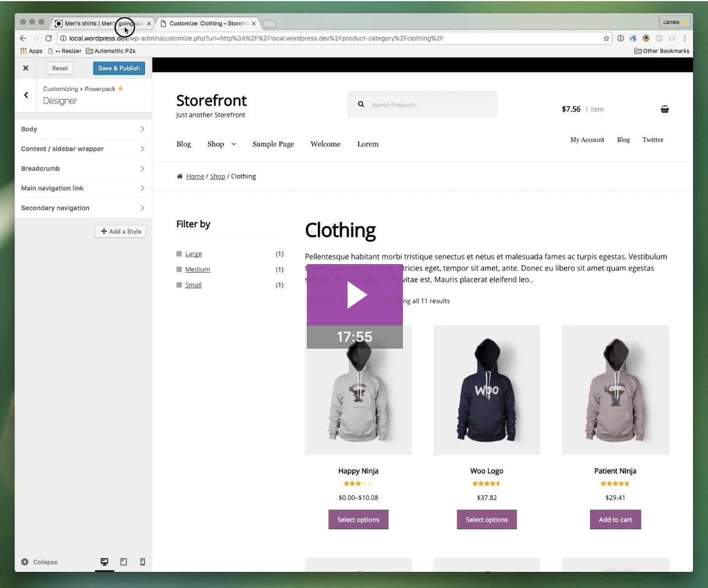Switch to the Men's shirts browser tab
Viewport: 708px width, 588px height.
click(x=102, y=24)
